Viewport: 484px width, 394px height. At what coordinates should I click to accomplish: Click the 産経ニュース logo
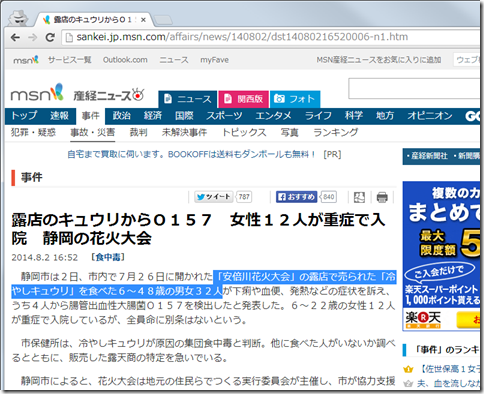(x=108, y=95)
